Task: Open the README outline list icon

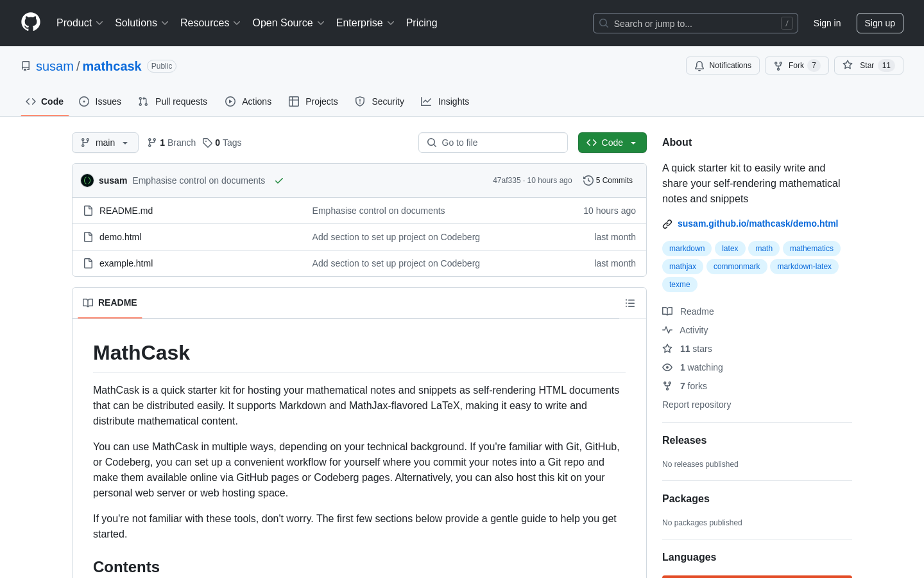Action: tap(630, 303)
